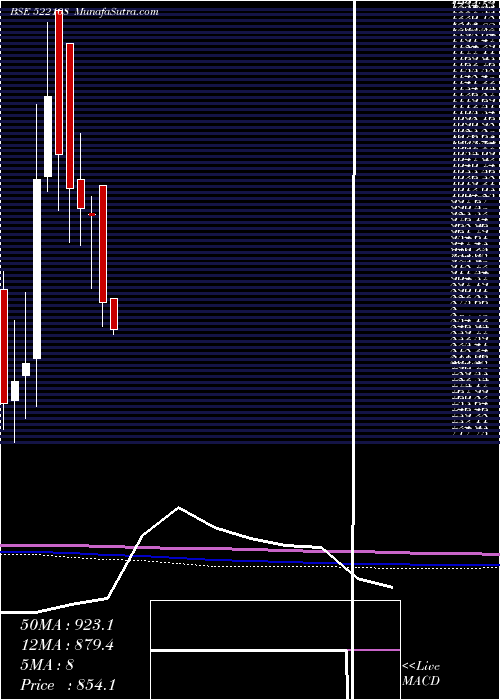Click the white MACD line peak
Viewport: 500px width, 700px height.
(179, 508)
